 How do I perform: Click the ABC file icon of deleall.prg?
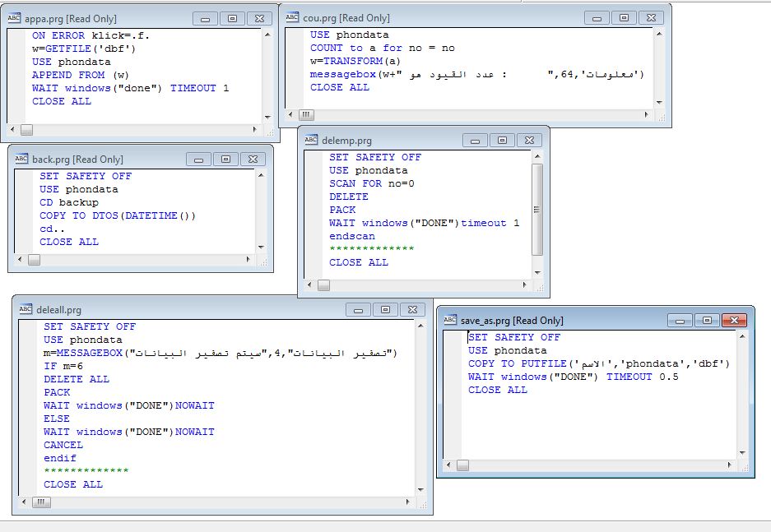(25, 309)
